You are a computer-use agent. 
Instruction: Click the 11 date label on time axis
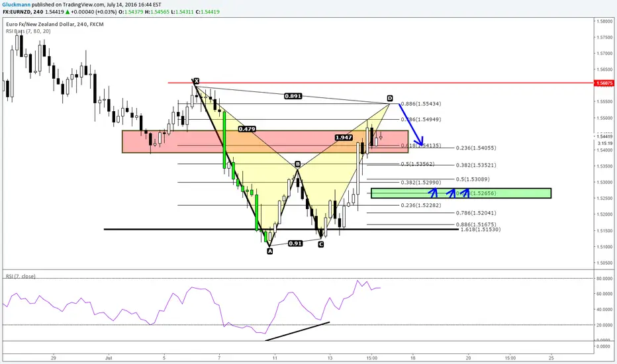275,358
